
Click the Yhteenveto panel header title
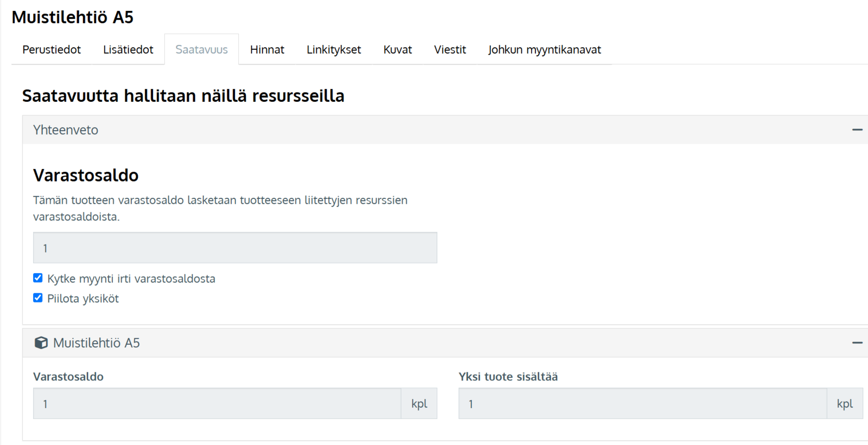(x=66, y=130)
